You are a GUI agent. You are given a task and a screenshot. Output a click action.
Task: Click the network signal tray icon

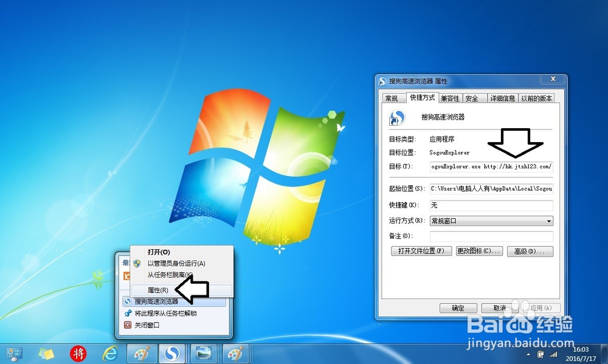(x=553, y=354)
